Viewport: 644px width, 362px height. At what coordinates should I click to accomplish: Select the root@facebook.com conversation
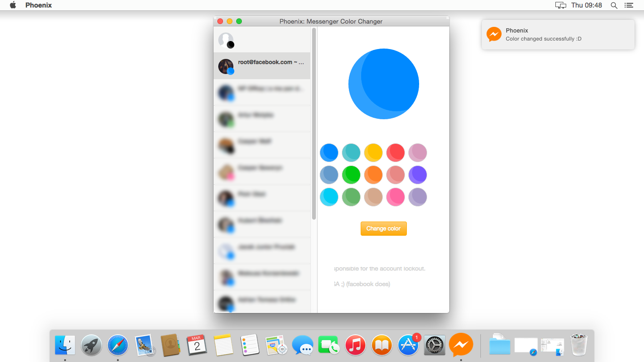(x=262, y=66)
